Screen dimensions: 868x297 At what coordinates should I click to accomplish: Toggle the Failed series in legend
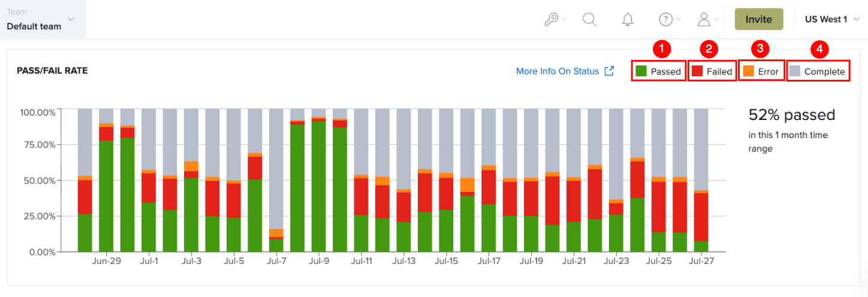click(x=712, y=71)
